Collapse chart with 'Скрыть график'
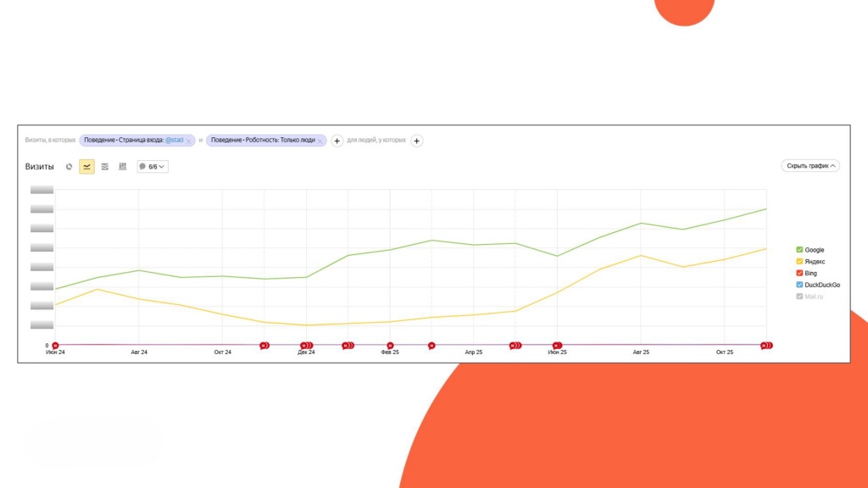Viewport: 868px width, 488px height. (x=810, y=165)
